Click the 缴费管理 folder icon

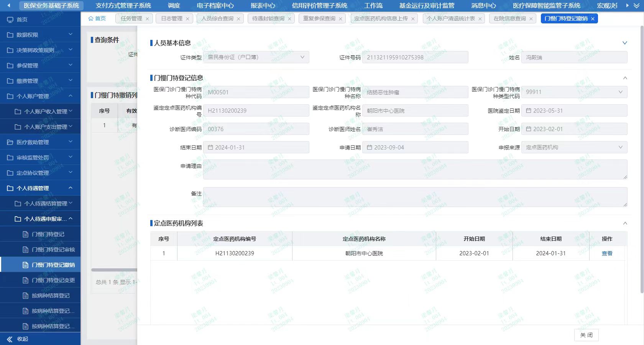[x=10, y=81]
